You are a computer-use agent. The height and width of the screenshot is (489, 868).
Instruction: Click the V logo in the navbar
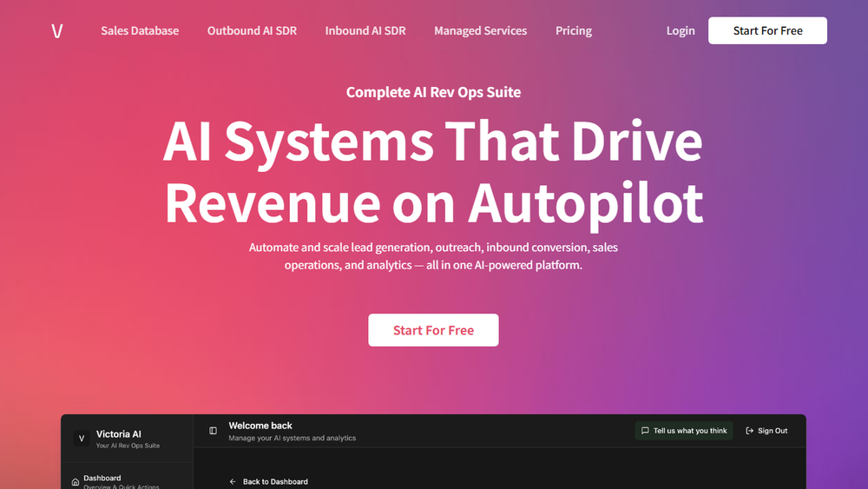(x=57, y=31)
